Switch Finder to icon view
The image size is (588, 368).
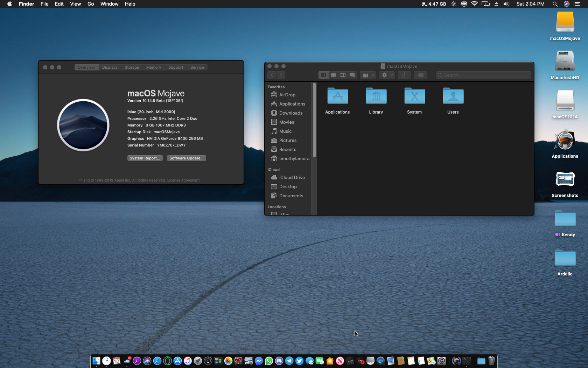coord(323,75)
